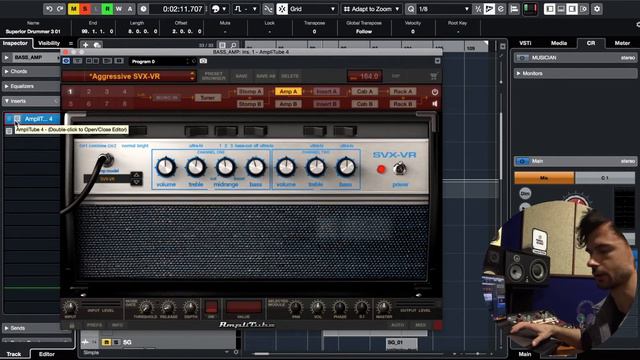Select the Stomp A module
The image size is (640, 360).
tap(250, 91)
